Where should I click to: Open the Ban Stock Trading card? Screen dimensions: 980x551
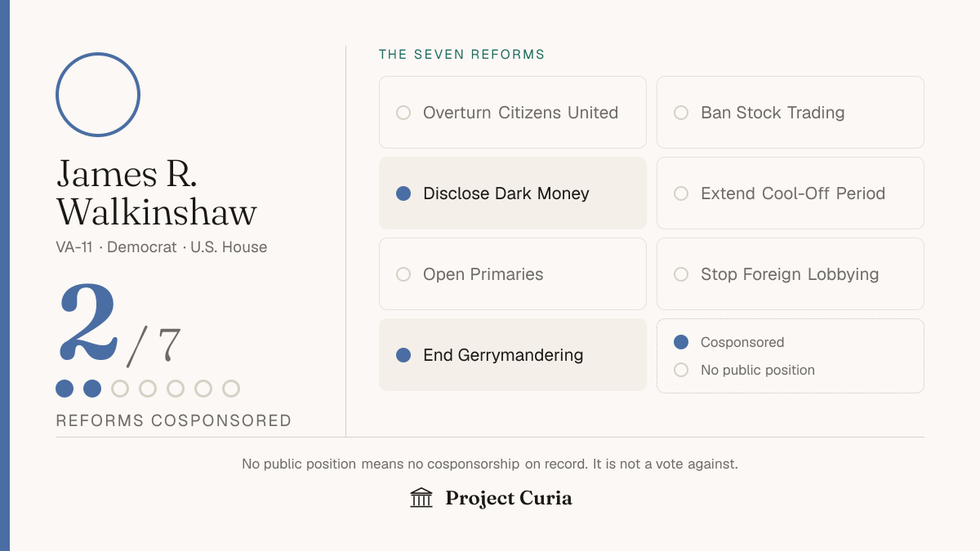point(791,113)
